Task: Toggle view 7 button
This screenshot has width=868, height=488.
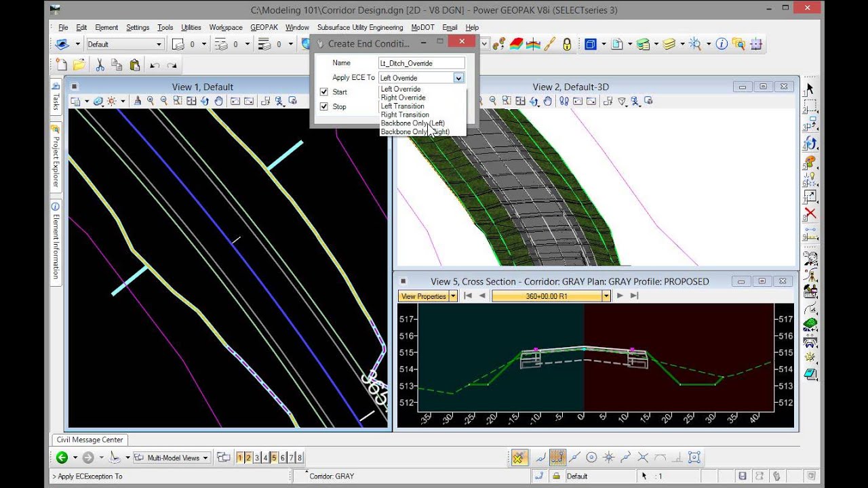Action: click(x=291, y=457)
